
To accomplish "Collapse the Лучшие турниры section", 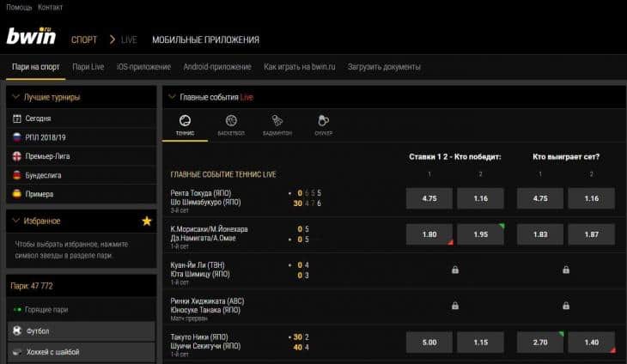I will click(x=15, y=98).
